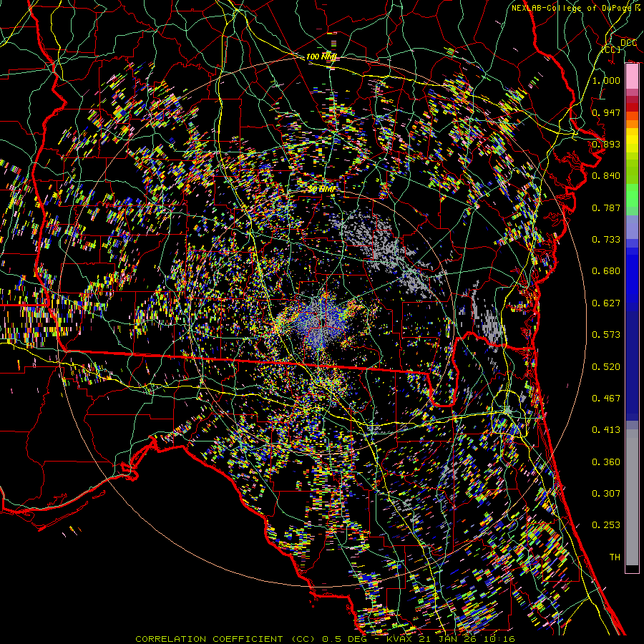This screenshot has width=644, height=644.
Task: Pick the 0.787 green color scale label
Action: [x=606, y=208]
